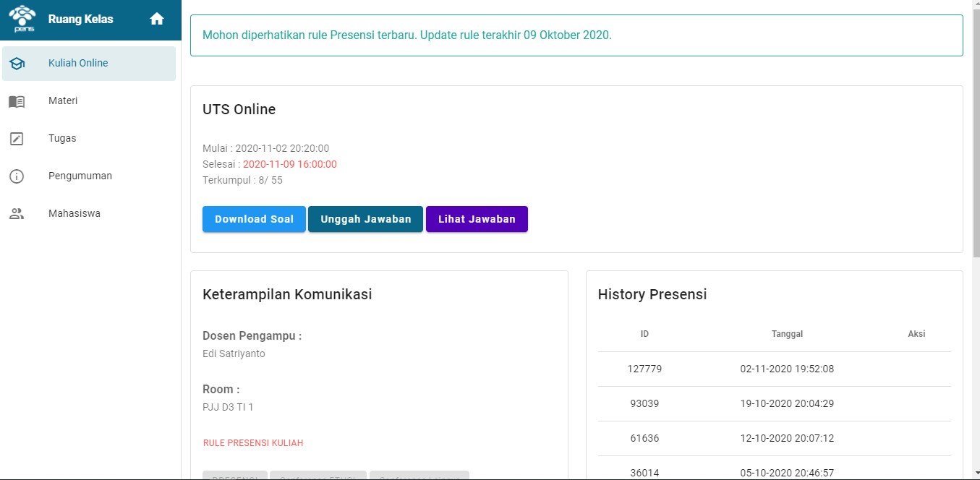The height and width of the screenshot is (480, 980).
Task: Click the presensi rule notice banner
Action: coord(576,35)
